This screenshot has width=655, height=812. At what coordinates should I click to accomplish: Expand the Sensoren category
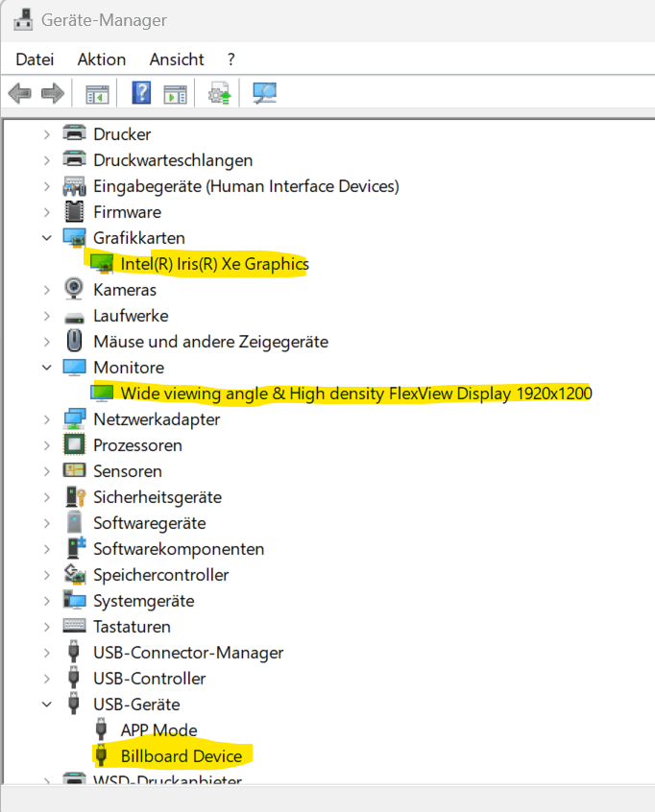pos(47,471)
